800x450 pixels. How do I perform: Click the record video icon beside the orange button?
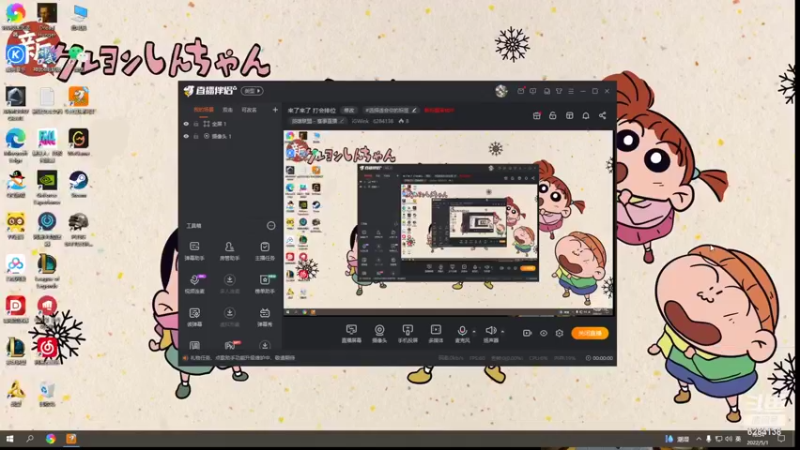pos(527,333)
